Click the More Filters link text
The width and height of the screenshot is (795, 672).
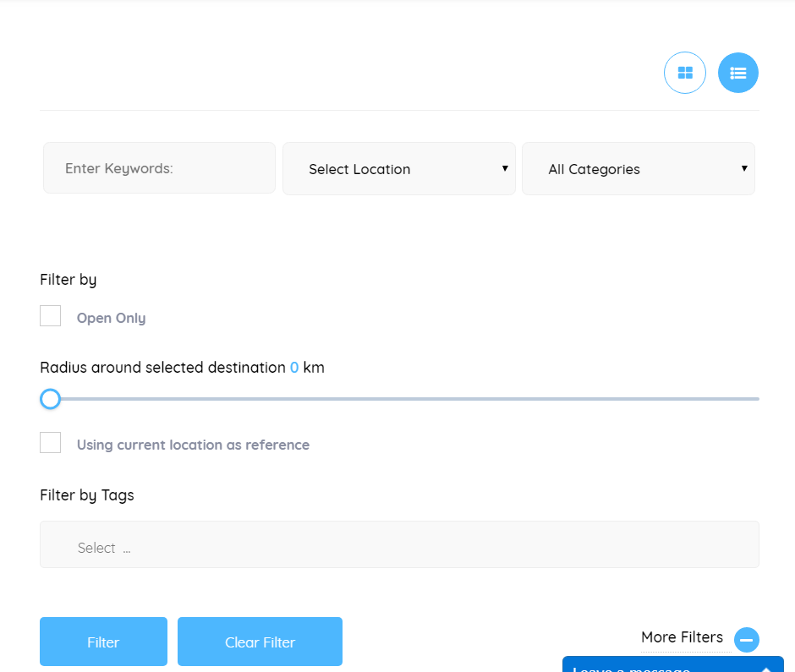(x=682, y=637)
